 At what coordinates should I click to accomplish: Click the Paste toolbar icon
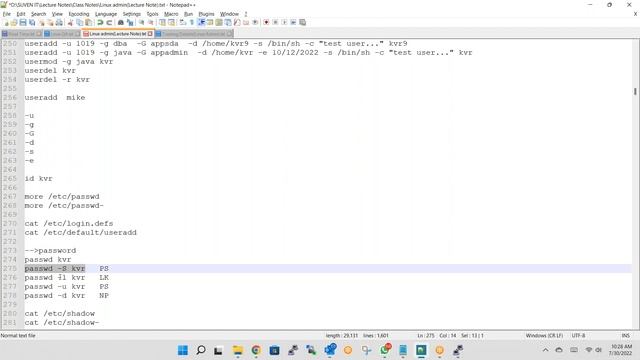[x=88, y=22]
